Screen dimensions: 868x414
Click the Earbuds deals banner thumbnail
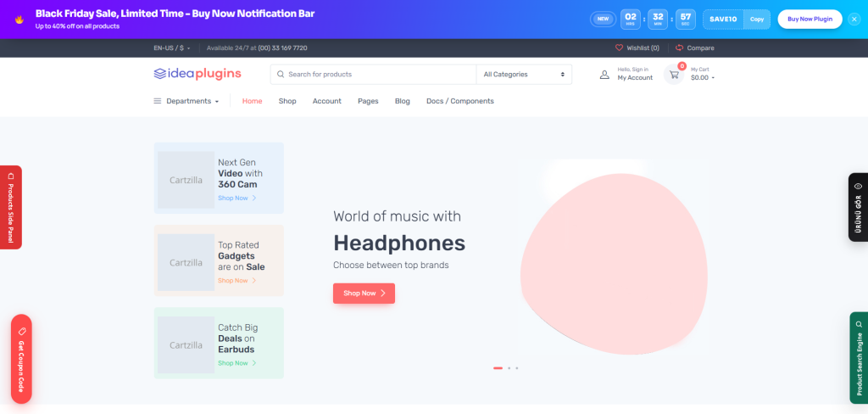tap(186, 344)
